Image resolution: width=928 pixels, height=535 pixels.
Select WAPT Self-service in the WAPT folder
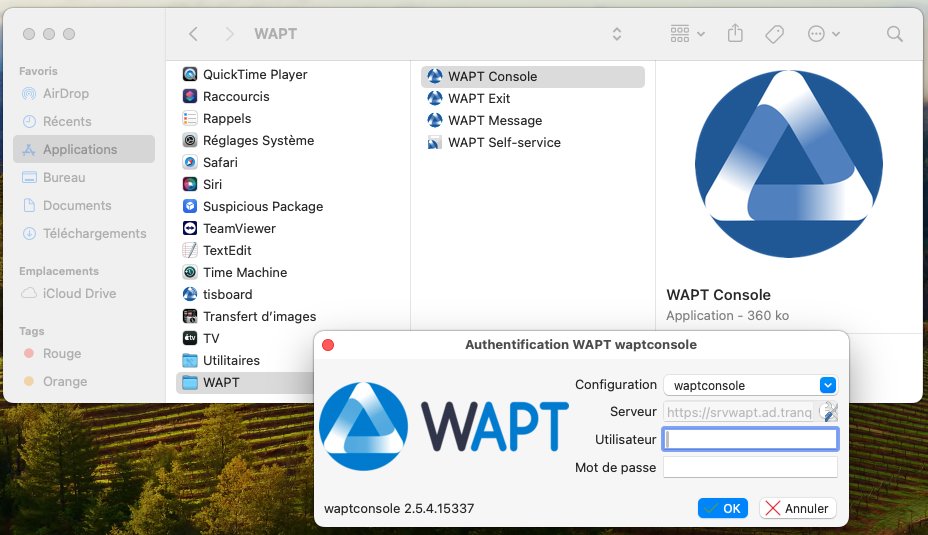tap(533, 142)
